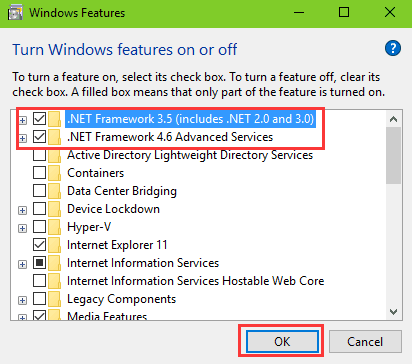The height and width of the screenshot is (364, 412).
Task: Dismiss the dialog with Cancel
Action: click(365, 341)
